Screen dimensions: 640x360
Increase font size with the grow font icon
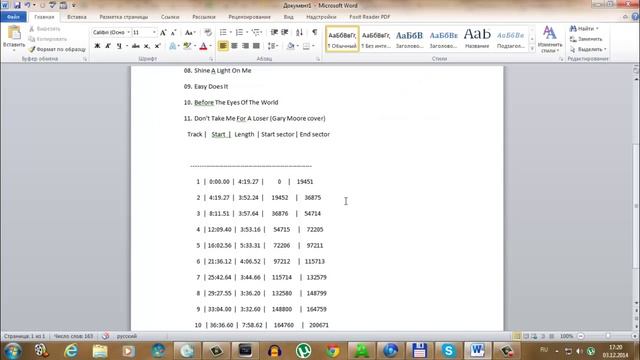tap(163, 32)
